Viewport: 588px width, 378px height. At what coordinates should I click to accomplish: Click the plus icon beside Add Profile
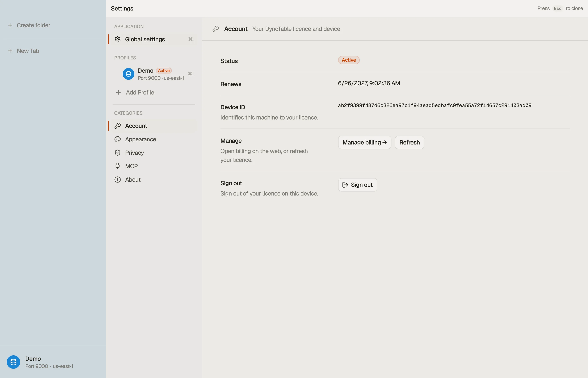[118, 93]
